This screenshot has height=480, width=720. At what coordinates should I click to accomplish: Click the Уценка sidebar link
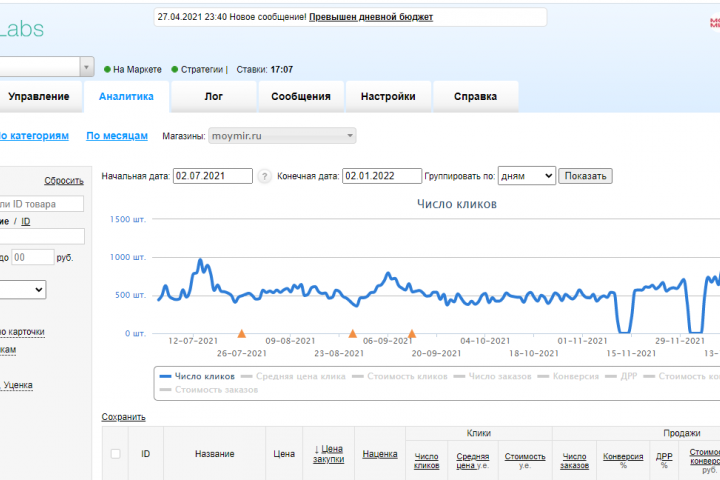coord(17,385)
